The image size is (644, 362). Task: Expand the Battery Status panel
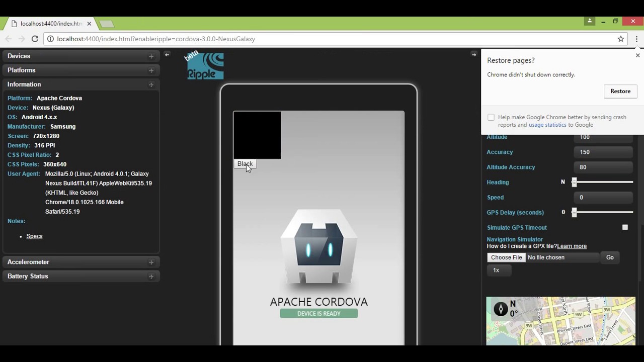pyautogui.click(x=81, y=276)
